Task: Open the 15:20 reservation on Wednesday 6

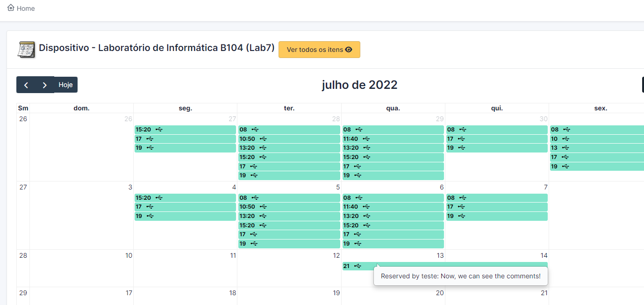Action: tap(393, 225)
